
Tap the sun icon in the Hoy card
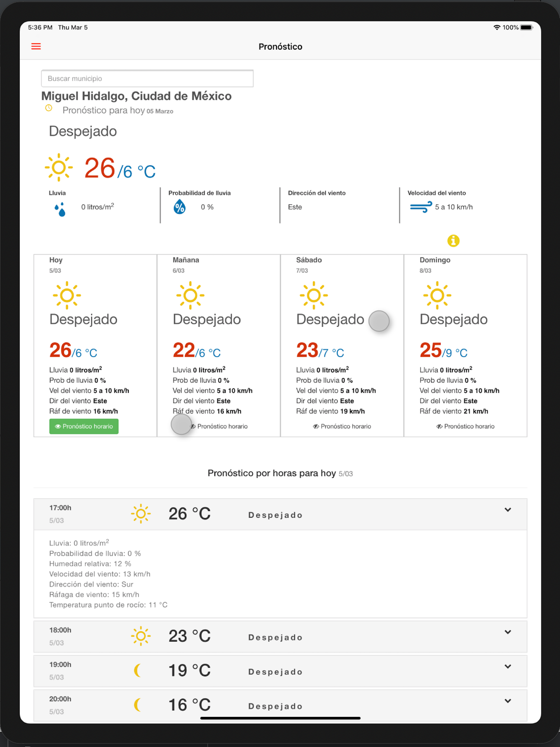pos(67,295)
